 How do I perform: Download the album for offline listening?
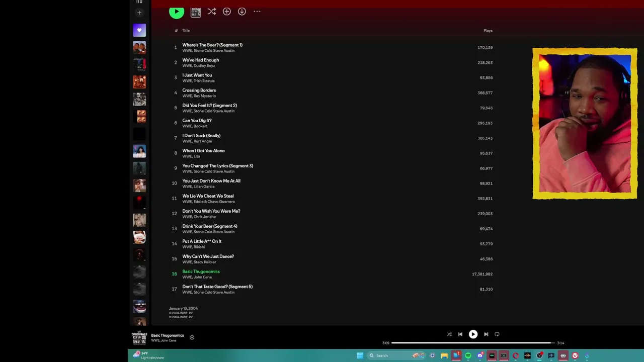(242, 11)
